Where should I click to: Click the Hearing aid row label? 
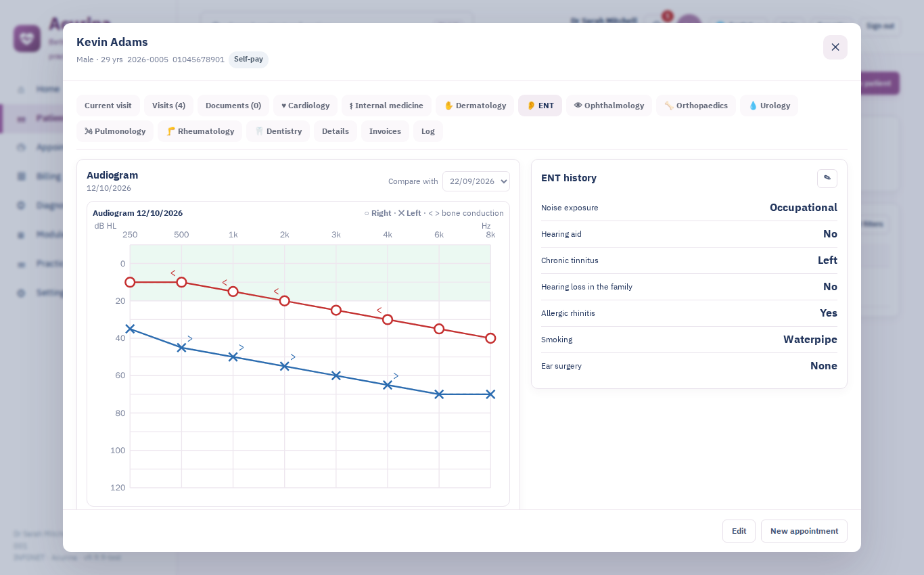tap(561, 234)
